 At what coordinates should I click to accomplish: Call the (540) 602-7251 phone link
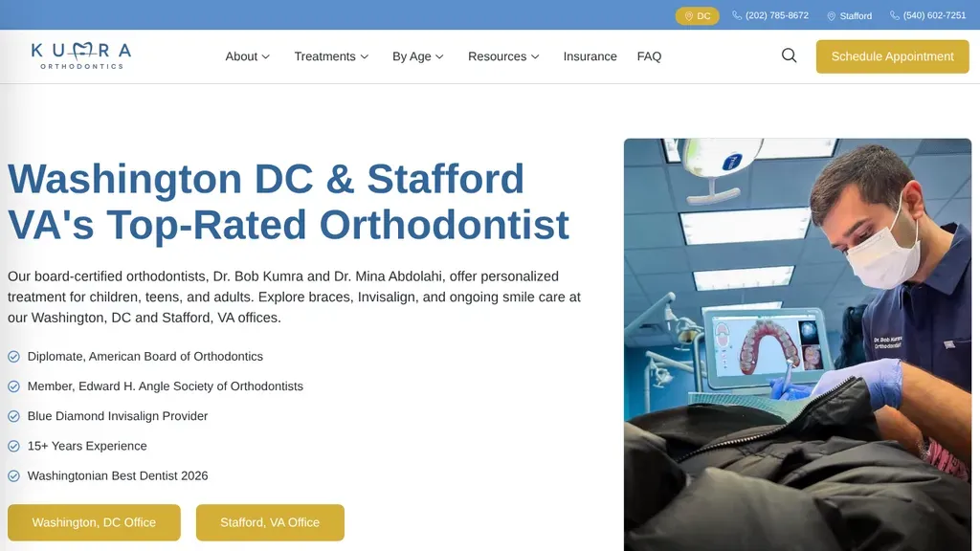(927, 15)
